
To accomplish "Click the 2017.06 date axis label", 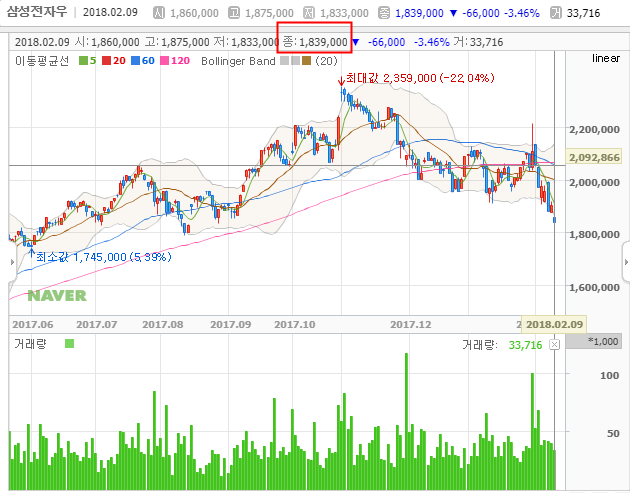I will 33,325.
